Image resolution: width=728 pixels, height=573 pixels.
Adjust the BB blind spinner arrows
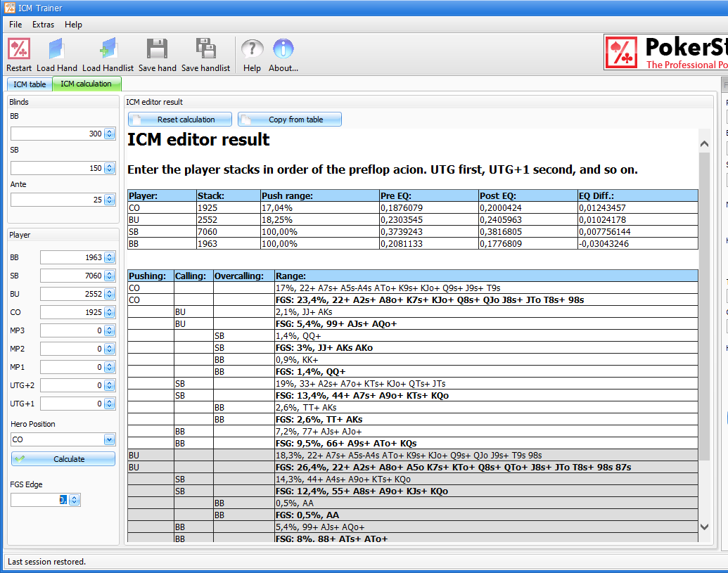coord(110,134)
